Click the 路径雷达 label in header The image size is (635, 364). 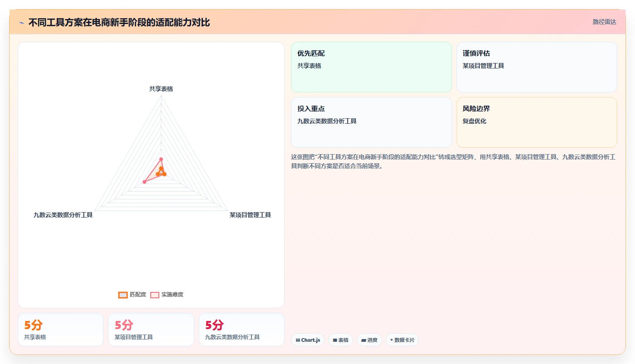tap(604, 22)
